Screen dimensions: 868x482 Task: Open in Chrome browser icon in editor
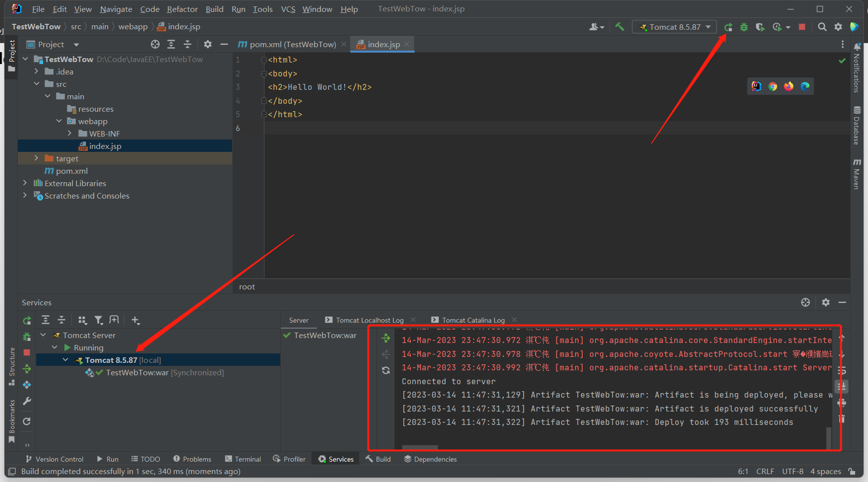pos(773,86)
